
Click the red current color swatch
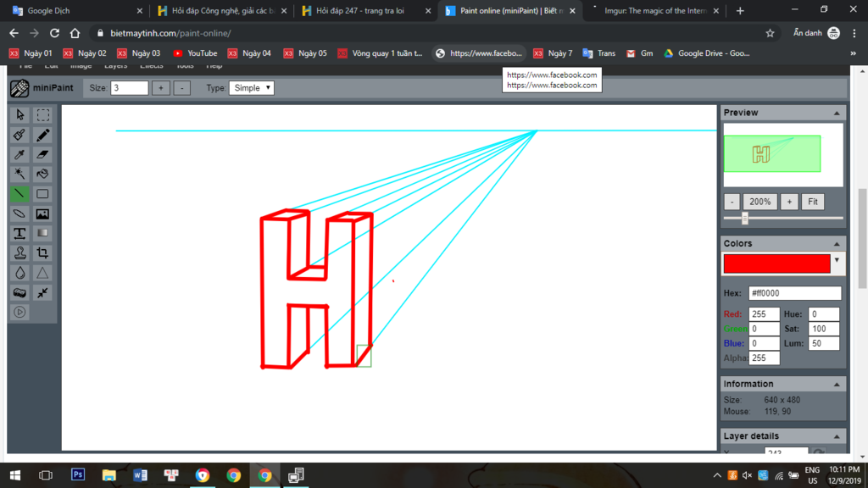pyautogui.click(x=776, y=264)
